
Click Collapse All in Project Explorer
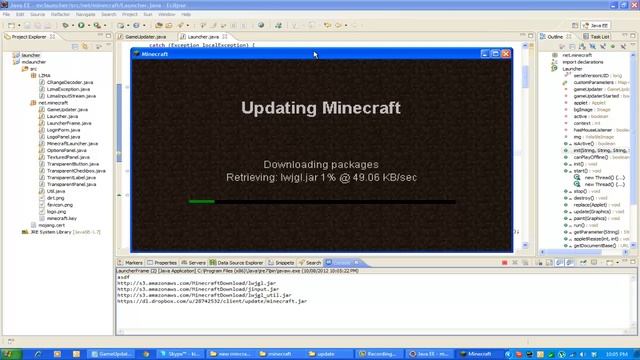point(75,47)
